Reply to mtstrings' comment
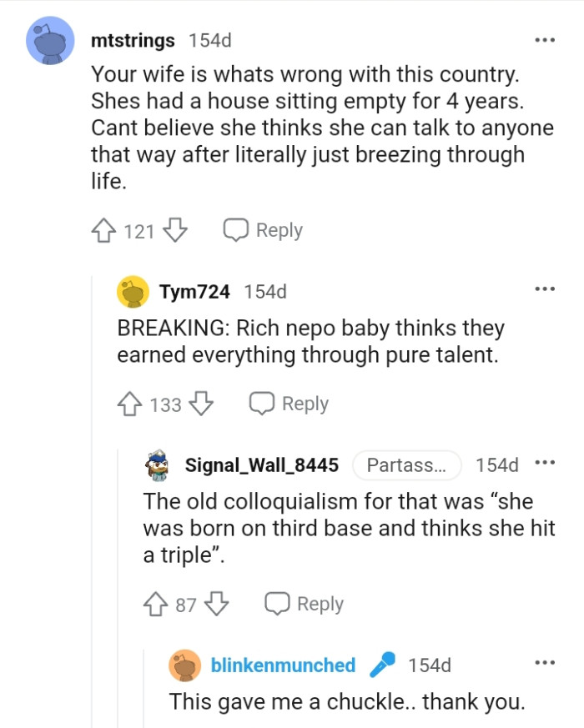The height and width of the screenshot is (728, 584). coord(263,228)
